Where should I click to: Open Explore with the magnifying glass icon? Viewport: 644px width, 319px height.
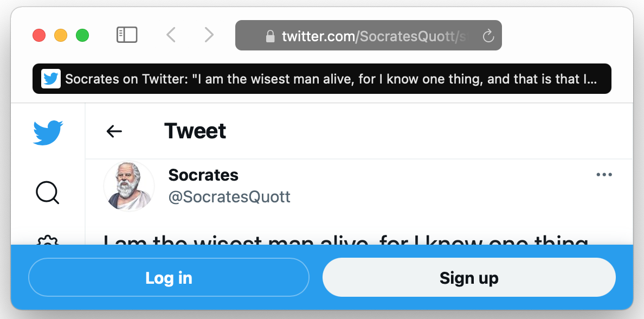tap(48, 192)
